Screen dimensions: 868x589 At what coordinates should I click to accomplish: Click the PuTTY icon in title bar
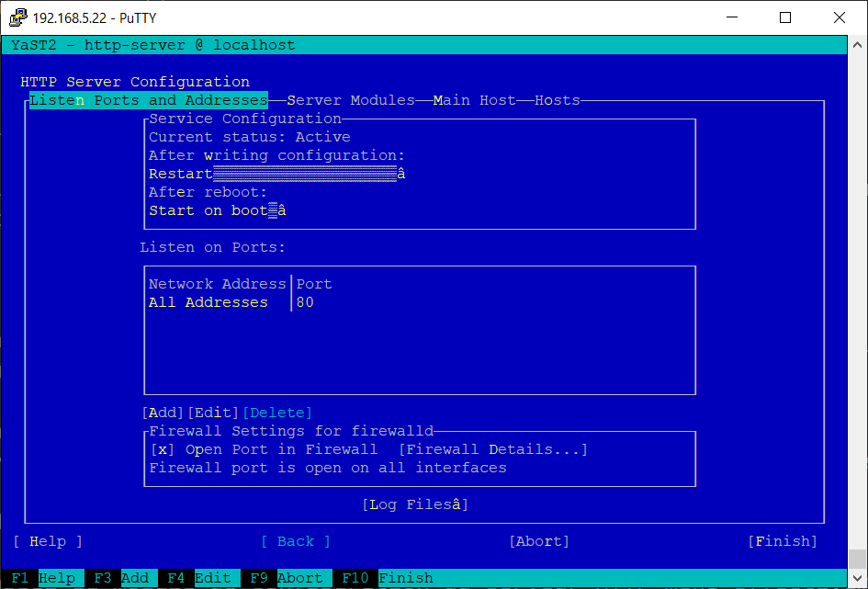18,17
